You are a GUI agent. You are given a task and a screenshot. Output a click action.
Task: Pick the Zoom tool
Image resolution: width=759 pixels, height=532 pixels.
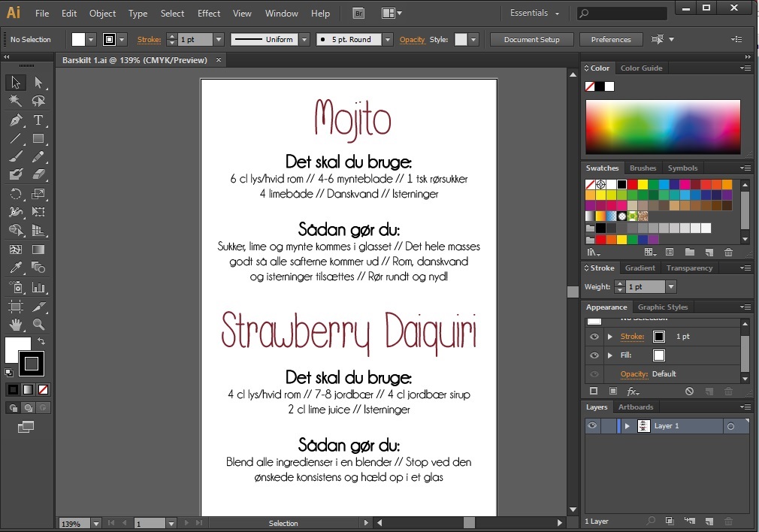pos(38,325)
